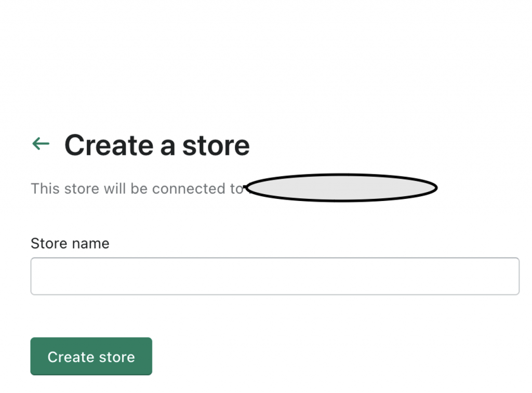This screenshot has width=532, height=393.
Task: Activate the text box under Store name
Action: pyautogui.click(x=275, y=276)
